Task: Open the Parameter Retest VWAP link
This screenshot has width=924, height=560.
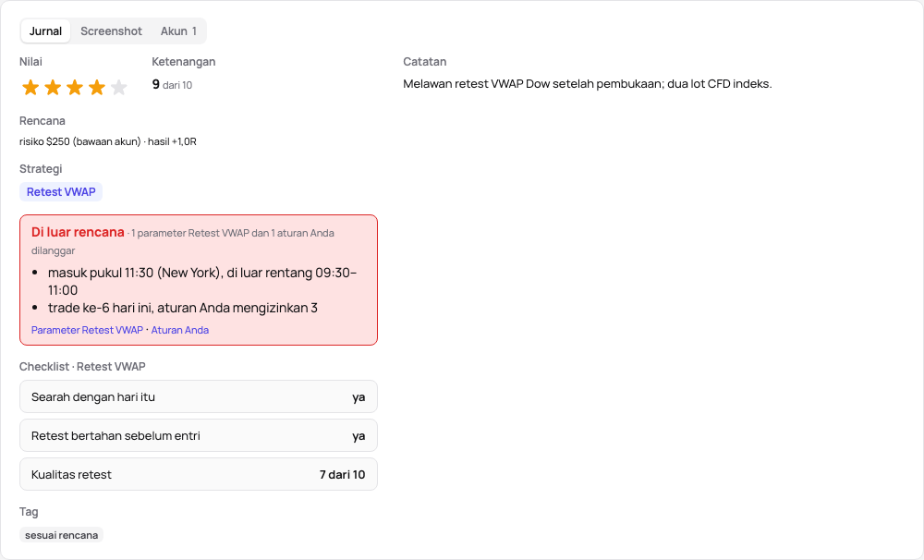Action: [x=87, y=330]
